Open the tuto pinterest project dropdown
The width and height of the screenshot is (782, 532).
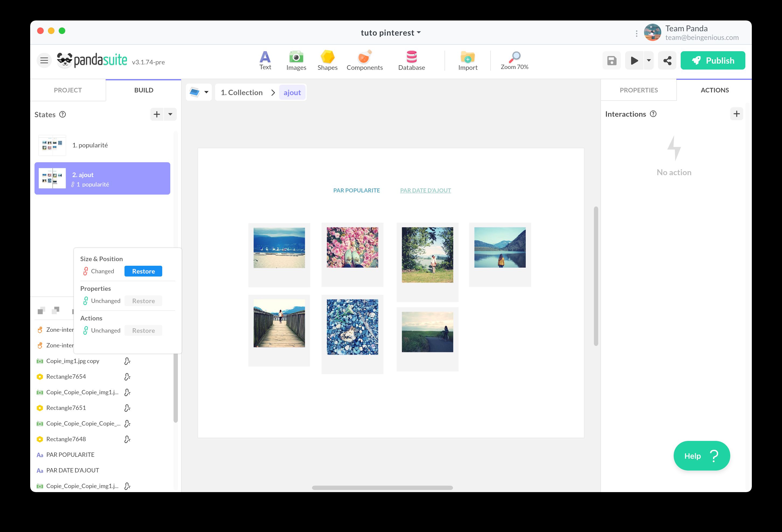(390, 33)
